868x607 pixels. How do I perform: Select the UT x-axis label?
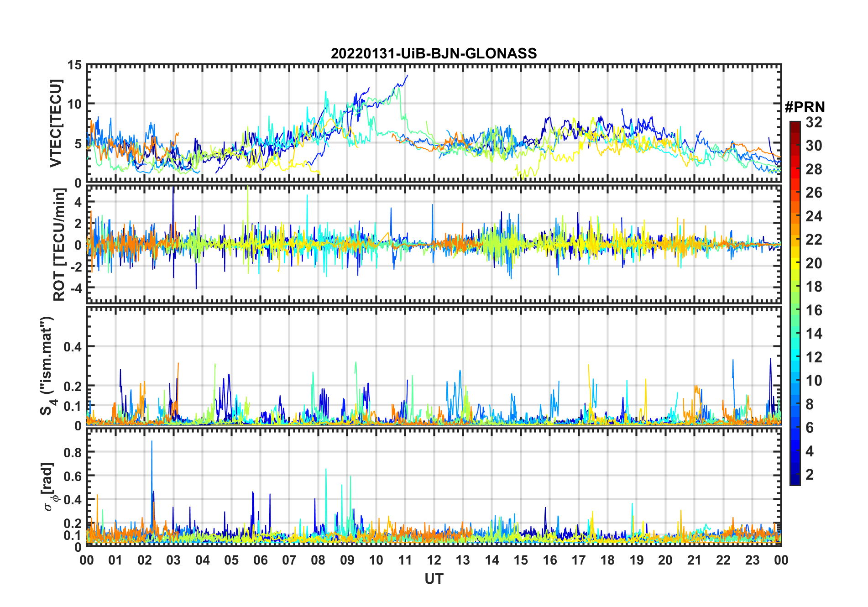click(x=434, y=579)
